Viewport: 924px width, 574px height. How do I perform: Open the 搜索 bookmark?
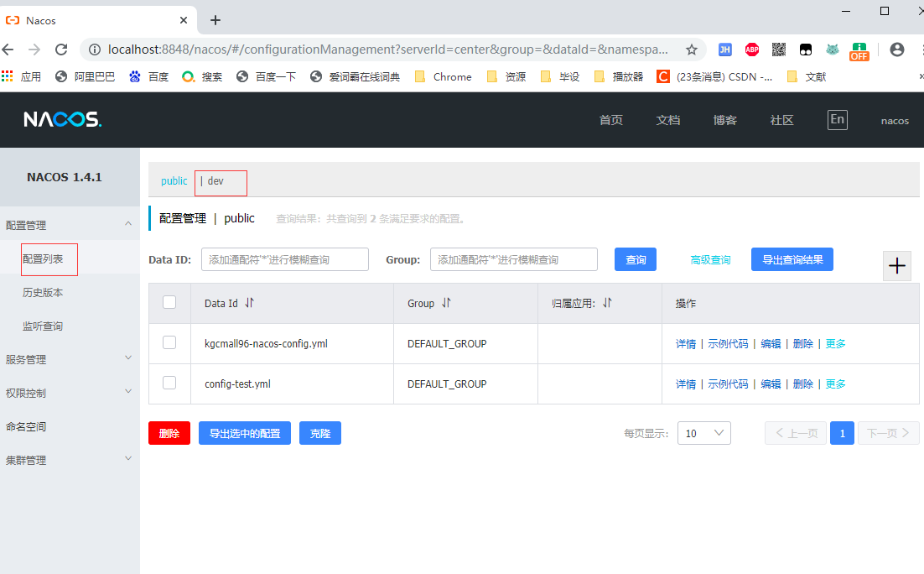[202, 76]
